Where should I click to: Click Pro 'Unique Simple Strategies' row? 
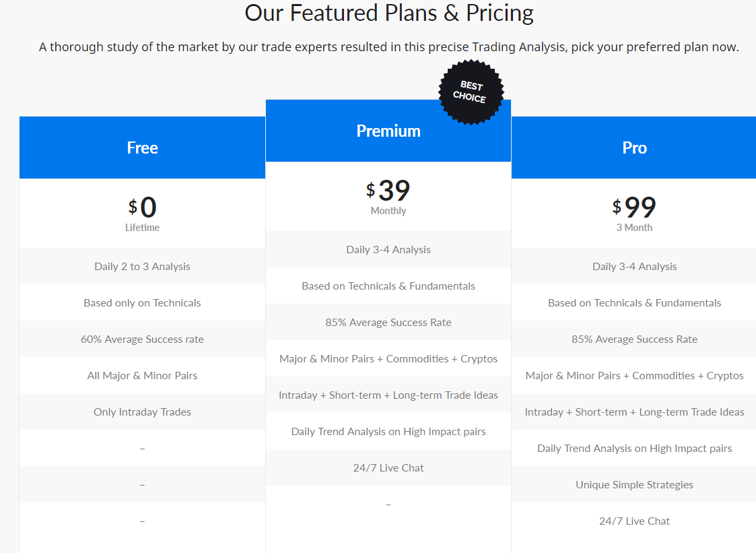pos(634,485)
